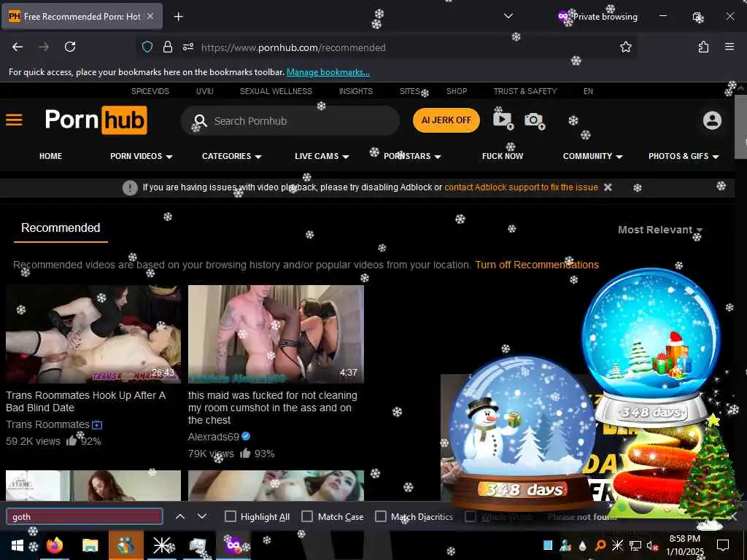Click the upload video icon
Viewport: 747px width, 560px height.
click(x=503, y=120)
